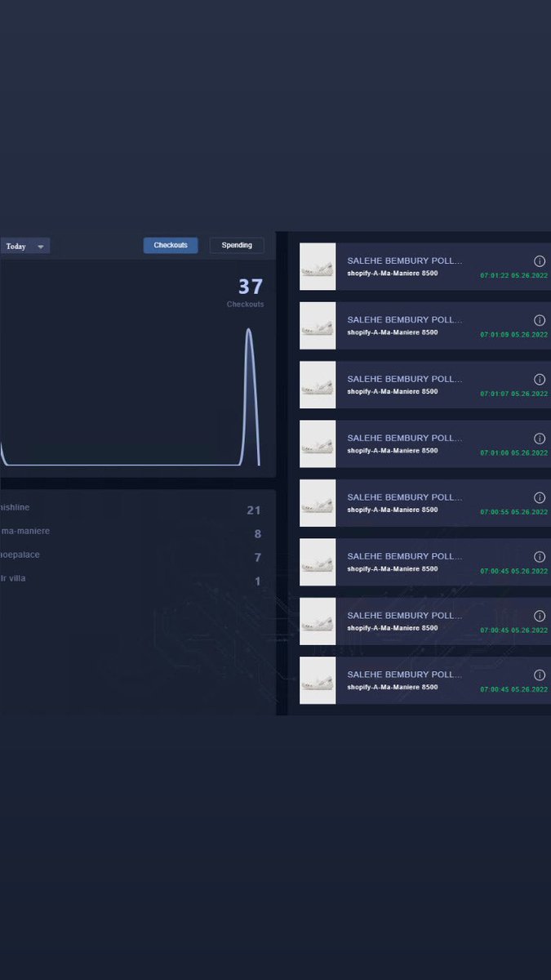Click the count 8 in store list
The height and width of the screenshot is (980, 551).
pos(258,534)
